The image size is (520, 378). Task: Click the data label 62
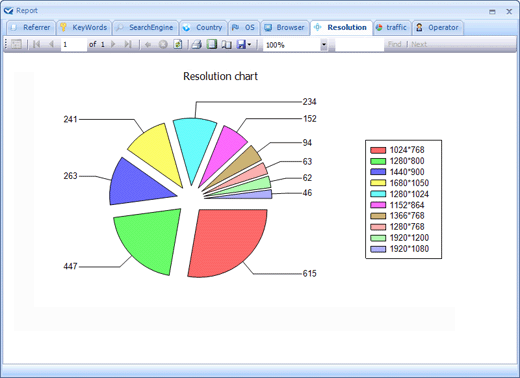coord(307,178)
